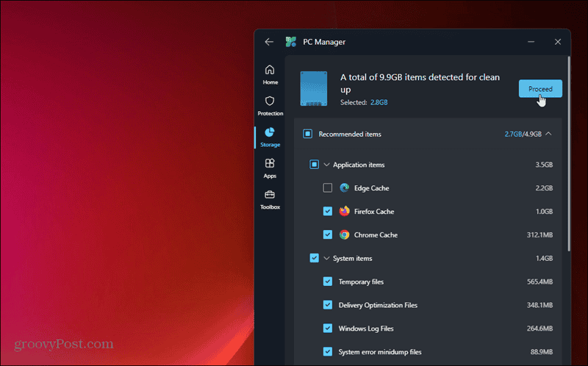Click the selected 2.8GB value

coord(379,102)
